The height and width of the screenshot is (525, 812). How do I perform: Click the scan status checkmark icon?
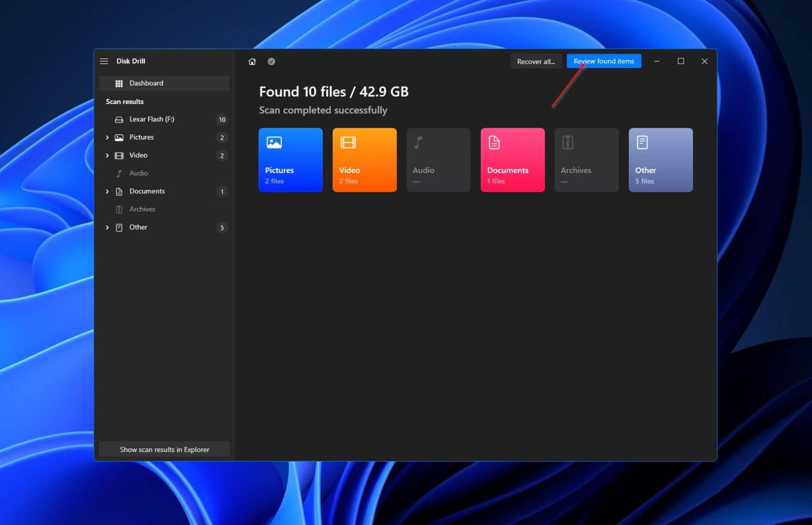272,61
